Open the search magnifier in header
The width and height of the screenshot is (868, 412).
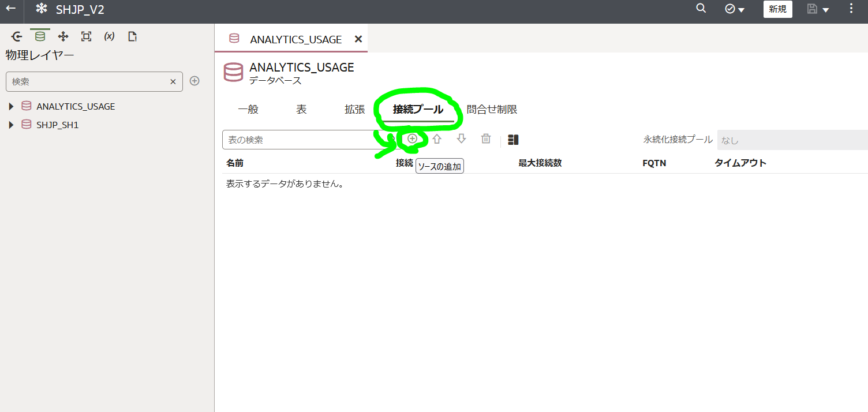tap(701, 9)
